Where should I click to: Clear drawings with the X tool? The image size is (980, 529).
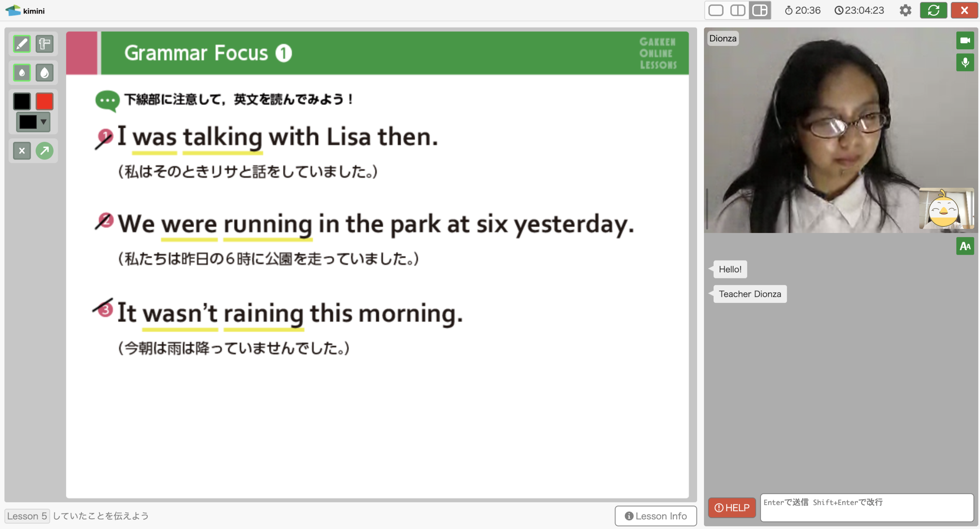click(x=22, y=151)
